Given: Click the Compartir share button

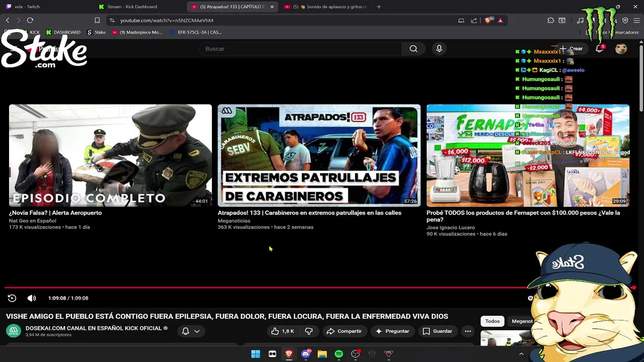Looking at the screenshot, I should coord(344,331).
